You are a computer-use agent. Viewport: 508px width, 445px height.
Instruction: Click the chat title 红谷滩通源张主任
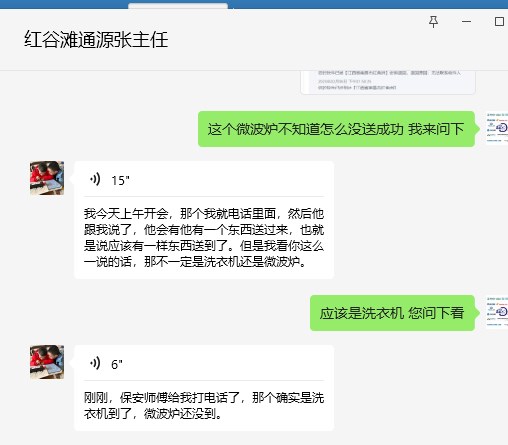[x=96, y=40]
